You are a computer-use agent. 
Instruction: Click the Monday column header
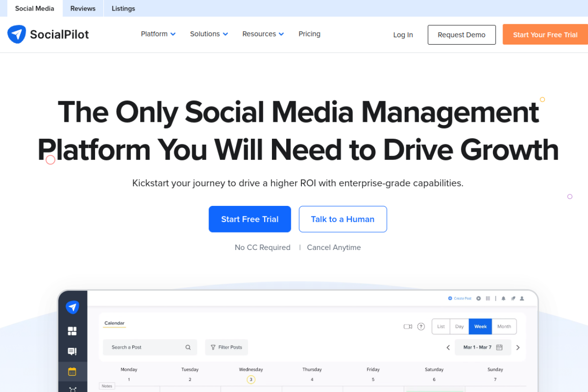pyautogui.click(x=129, y=369)
